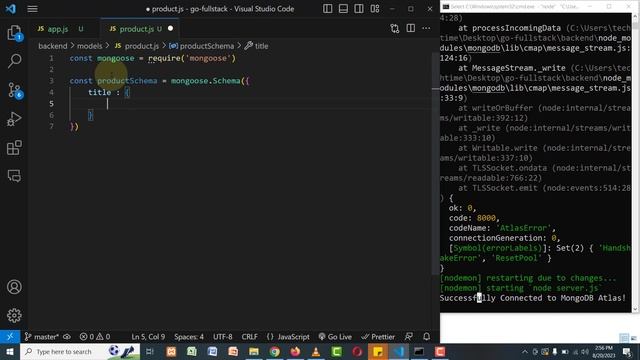Select the productSchema breadcrumb segment
The height and width of the screenshot is (360, 640).
tap(202, 46)
